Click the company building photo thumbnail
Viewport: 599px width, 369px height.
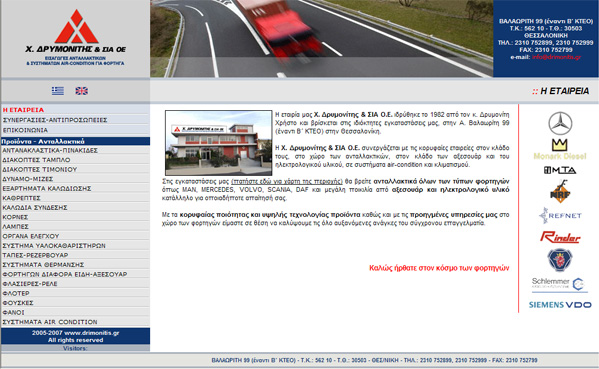(x=219, y=143)
